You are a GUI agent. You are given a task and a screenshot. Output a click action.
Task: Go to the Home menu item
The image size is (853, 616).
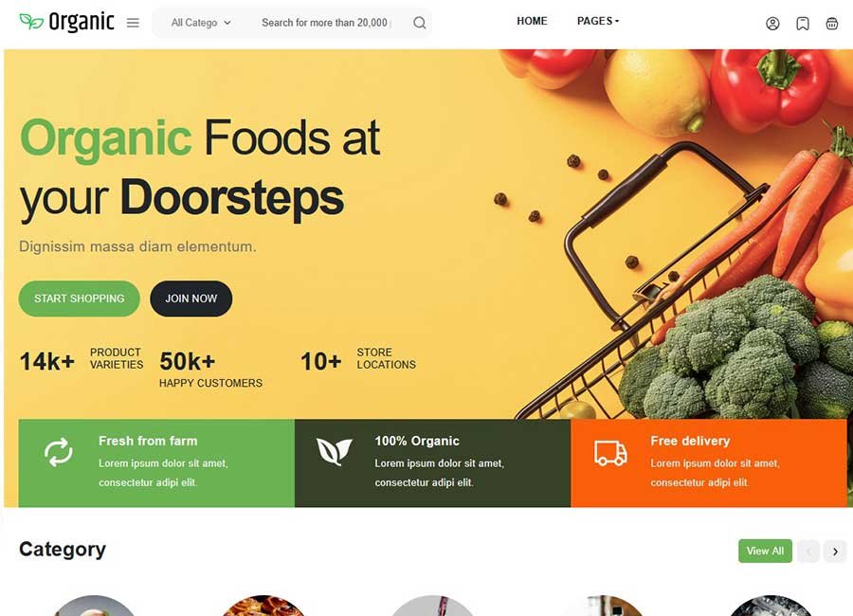tap(532, 21)
